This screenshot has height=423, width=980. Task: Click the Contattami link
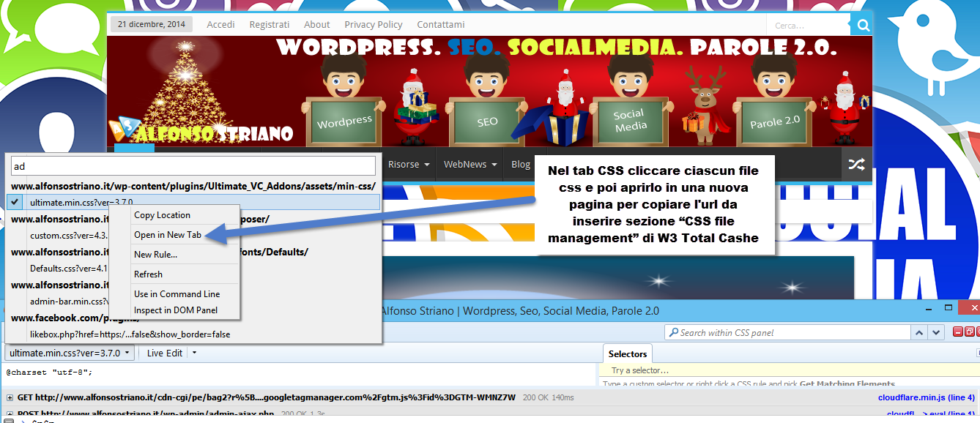click(x=441, y=24)
